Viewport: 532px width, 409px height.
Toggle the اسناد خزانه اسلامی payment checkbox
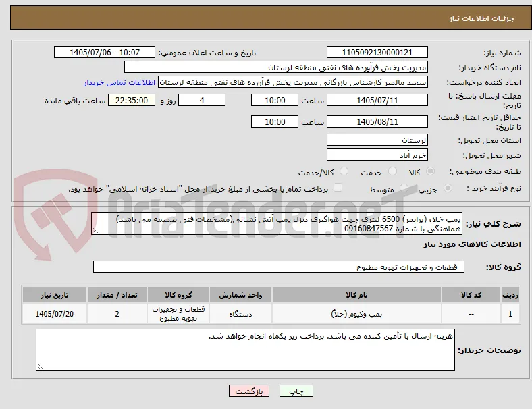[x=338, y=188]
